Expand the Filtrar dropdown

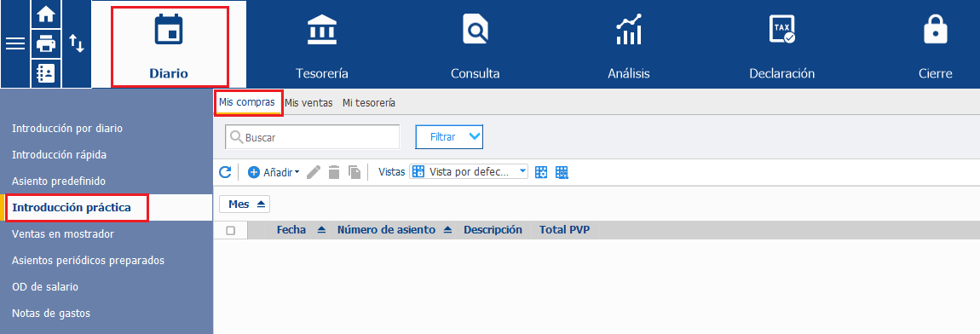(x=449, y=137)
